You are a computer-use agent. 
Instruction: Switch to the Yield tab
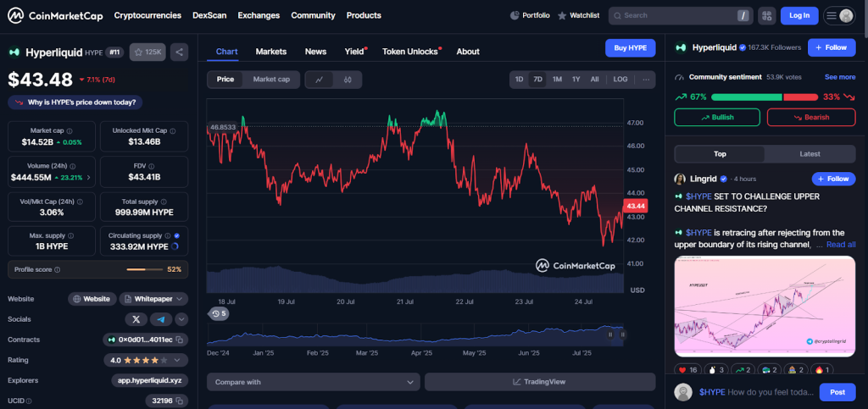(355, 52)
